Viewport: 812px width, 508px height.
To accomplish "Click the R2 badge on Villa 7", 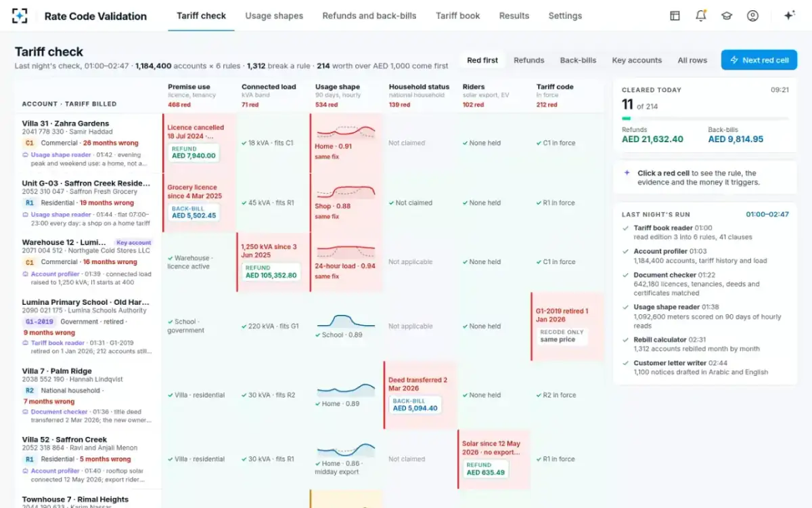I will [29, 391].
